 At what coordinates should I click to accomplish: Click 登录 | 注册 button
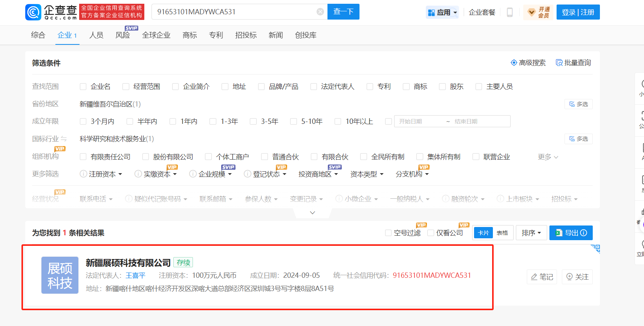tap(578, 12)
